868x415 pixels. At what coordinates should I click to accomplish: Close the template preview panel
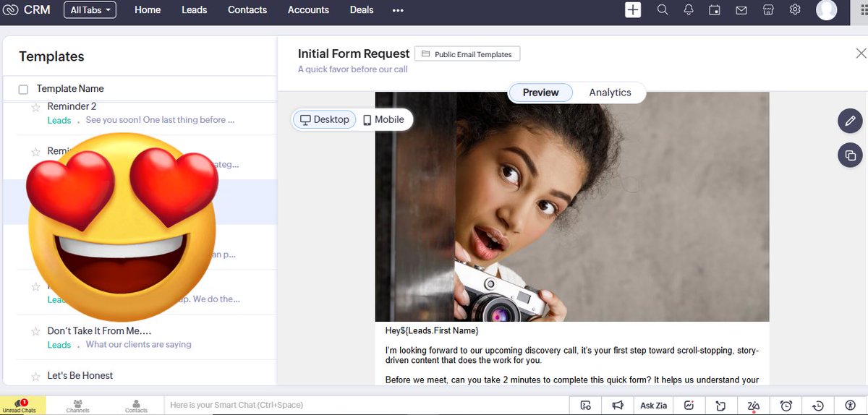861,54
